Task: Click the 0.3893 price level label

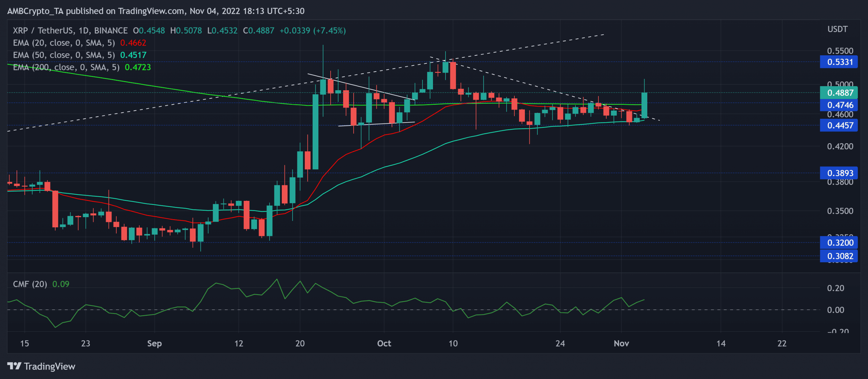Action: coord(839,173)
